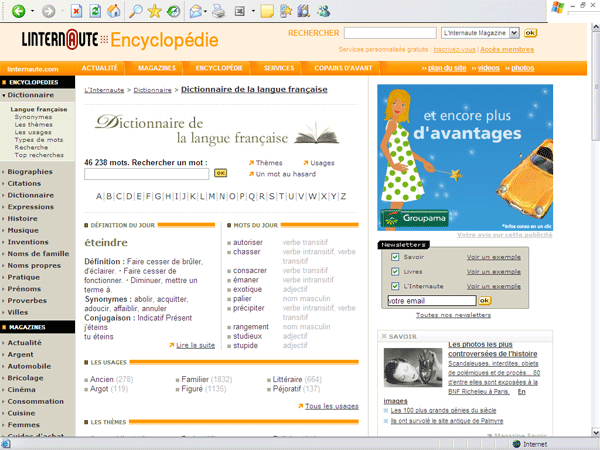The image size is (600, 450).
Task: Click the browser Back arrow button
Action: pyautogui.click(x=18, y=11)
